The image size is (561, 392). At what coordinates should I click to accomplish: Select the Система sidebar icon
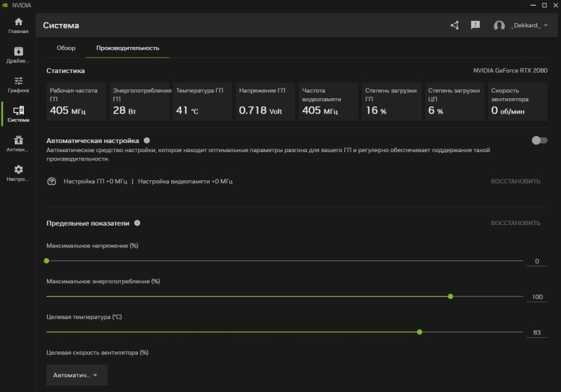click(18, 114)
